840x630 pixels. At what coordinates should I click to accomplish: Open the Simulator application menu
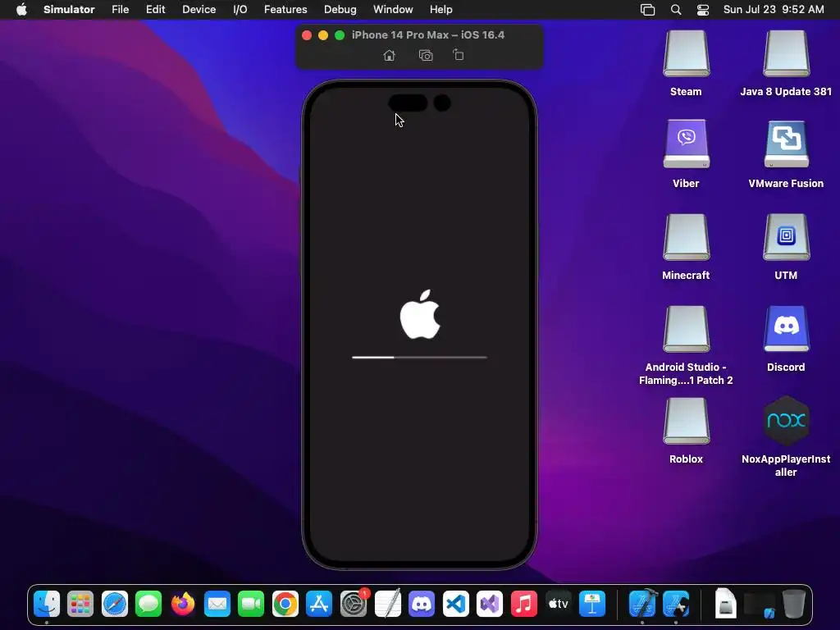coord(69,9)
